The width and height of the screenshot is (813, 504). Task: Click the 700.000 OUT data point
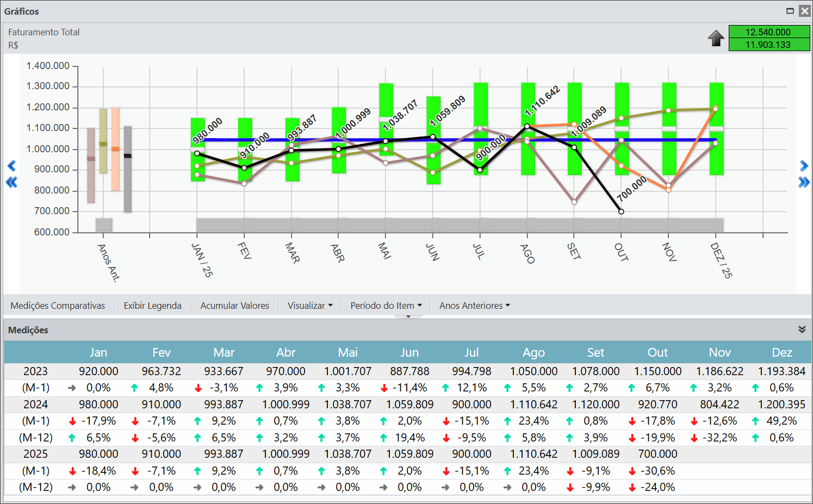tap(621, 211)
